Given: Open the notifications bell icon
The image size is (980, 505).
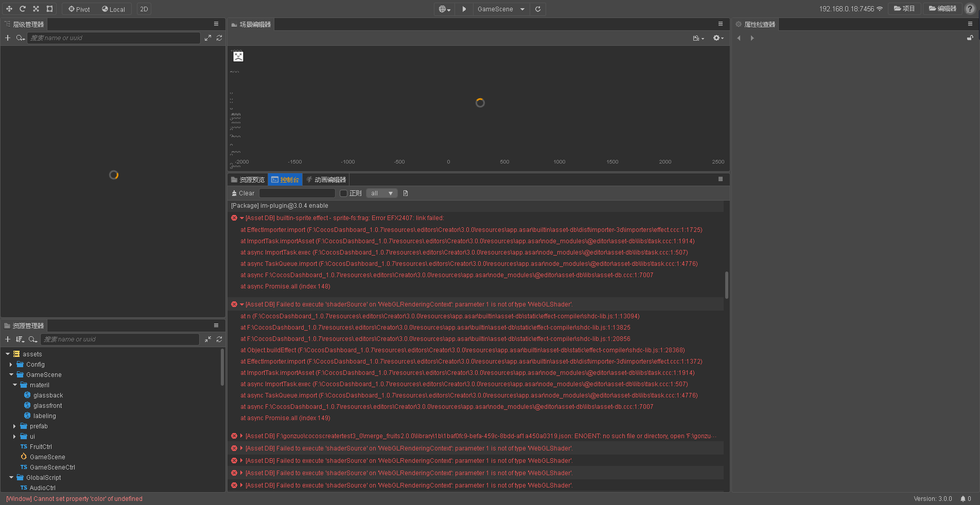Looking at the screenshot, I should 963,499.
